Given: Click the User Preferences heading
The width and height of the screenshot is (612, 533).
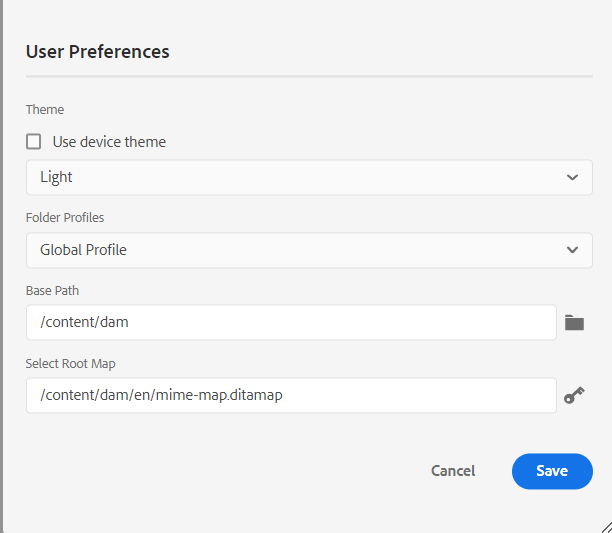Looking at the screenshot, I should (98, 52).
